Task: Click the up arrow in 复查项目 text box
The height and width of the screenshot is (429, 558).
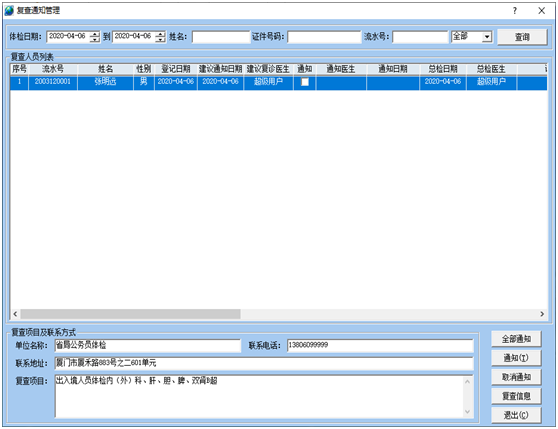Action: point(468,381)
